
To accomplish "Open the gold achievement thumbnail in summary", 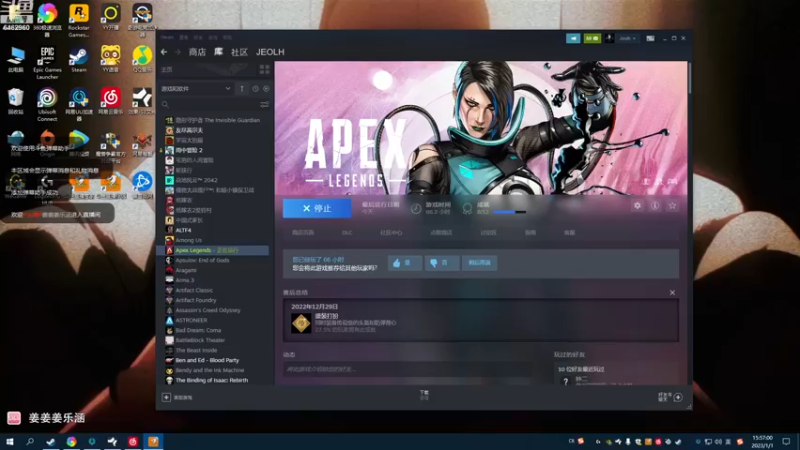I will tap(301, 323).
